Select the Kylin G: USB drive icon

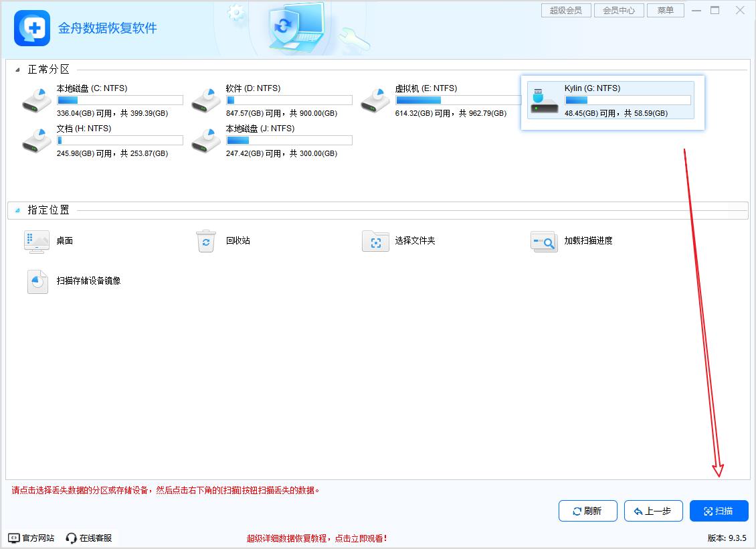click(545, 100)
